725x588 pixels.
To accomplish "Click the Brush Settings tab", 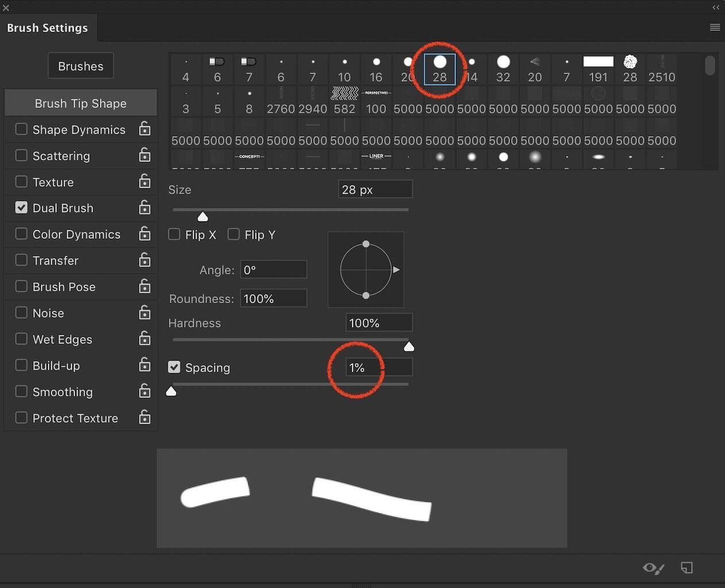I will [x=47, y=28].
